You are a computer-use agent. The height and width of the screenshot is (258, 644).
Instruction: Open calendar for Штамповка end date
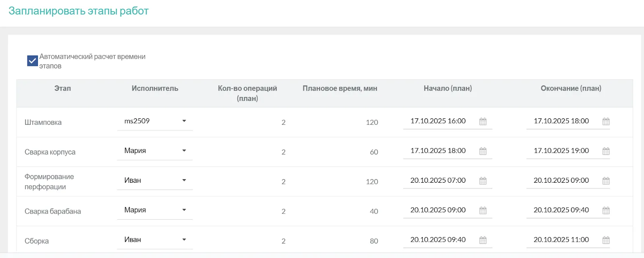coord(606,122)
